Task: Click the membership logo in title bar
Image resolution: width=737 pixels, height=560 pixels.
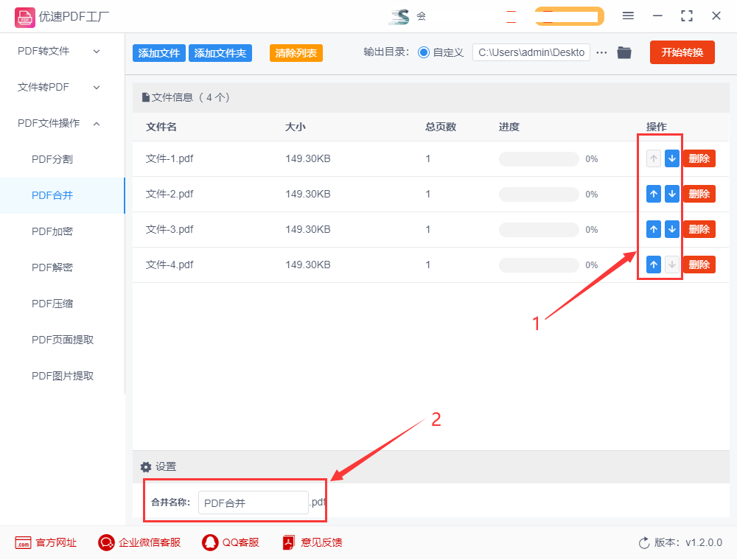Action: (399, 16)
